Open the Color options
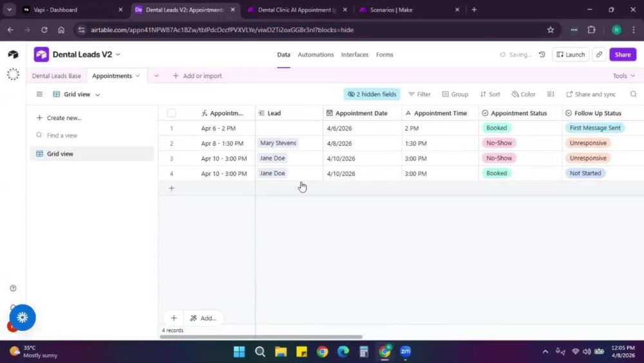This screenshot has width=644, height=363. click(x=524, y=94)
